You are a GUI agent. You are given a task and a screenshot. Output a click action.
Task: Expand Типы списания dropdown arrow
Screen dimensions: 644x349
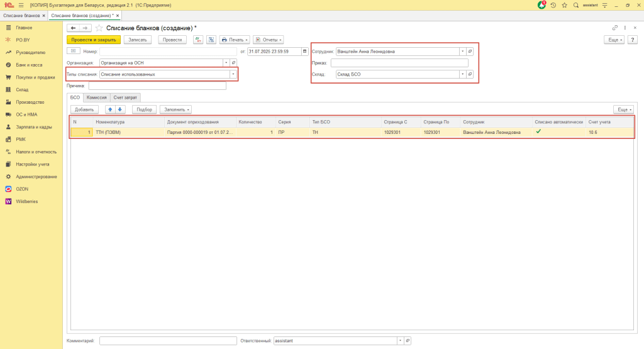click(x=233, y=74)
